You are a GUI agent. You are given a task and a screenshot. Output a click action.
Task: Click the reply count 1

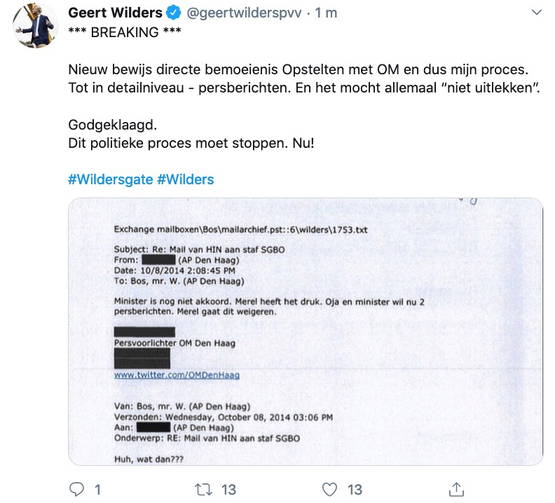point(98,490)
